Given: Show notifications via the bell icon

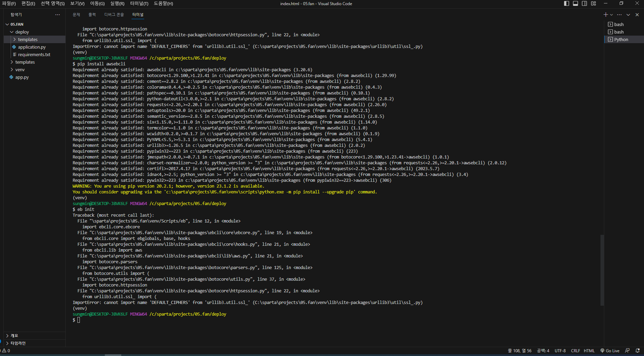Looking at the screenshot, I should click(x=637, y=351).
